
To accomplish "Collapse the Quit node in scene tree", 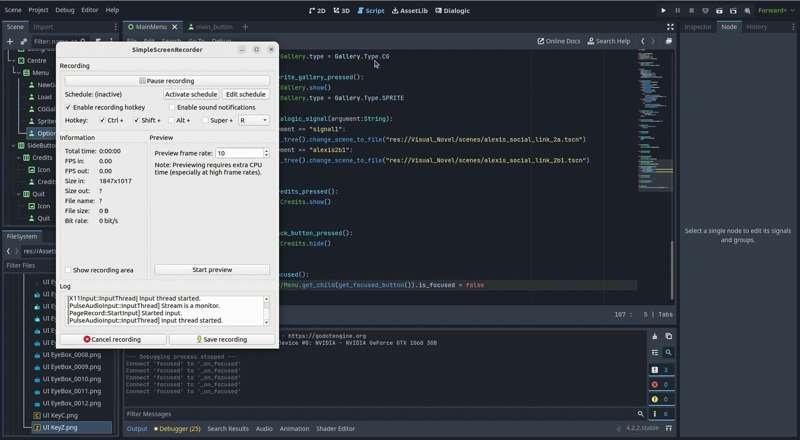I will pos(19,194).
